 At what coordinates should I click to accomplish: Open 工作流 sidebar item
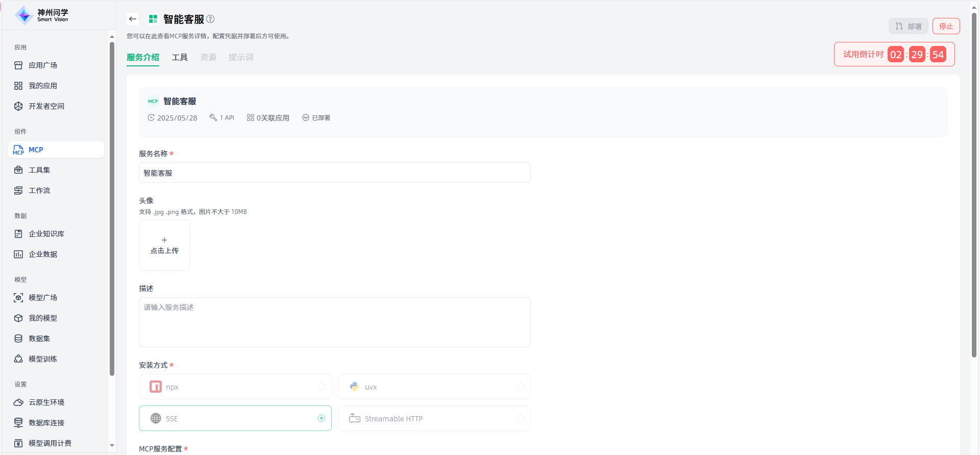click(x=39, y=190)
